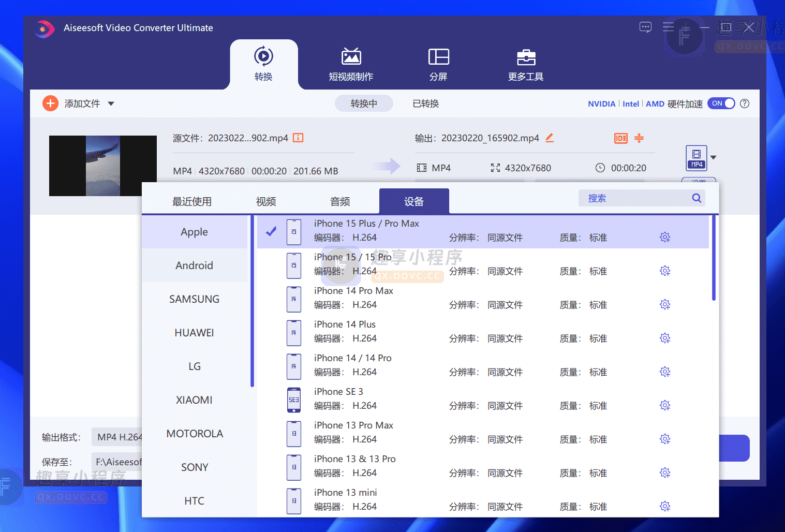Click the brand category list scrollbar
The height and width of the screenshot is (532, 785).
click(x=252, y=301)
